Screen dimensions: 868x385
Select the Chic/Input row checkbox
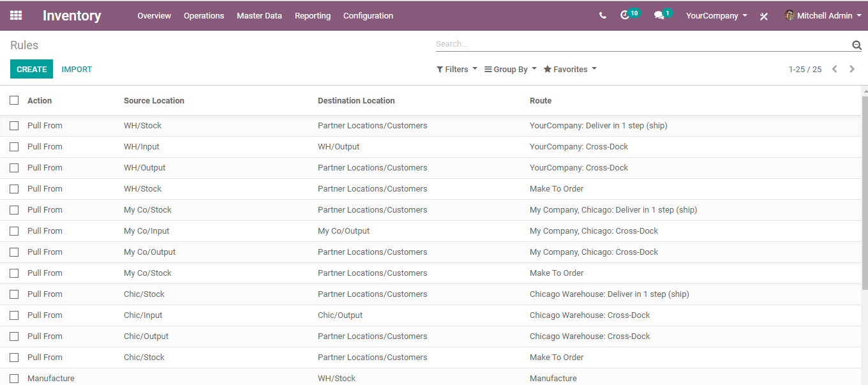tap(14, 315)
